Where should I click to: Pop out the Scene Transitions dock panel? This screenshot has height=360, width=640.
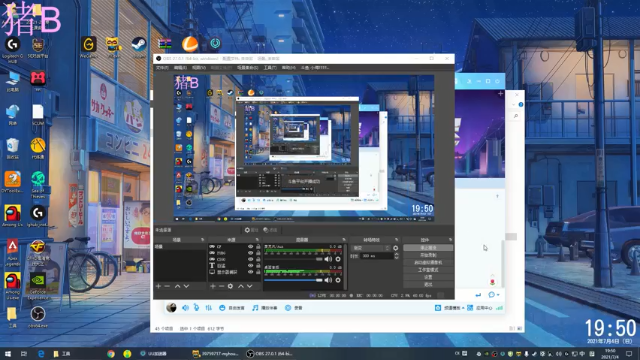tap(396, 240)
